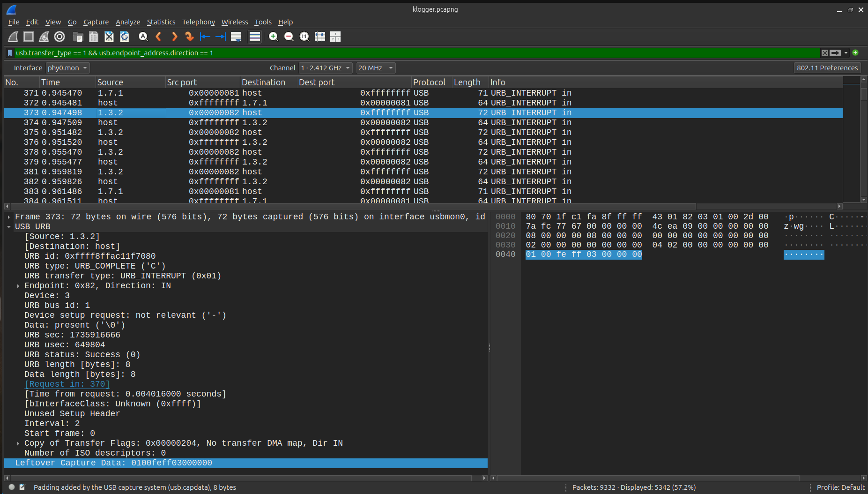Go forward in packet history
868x494 pixels.
click(174, 37)
